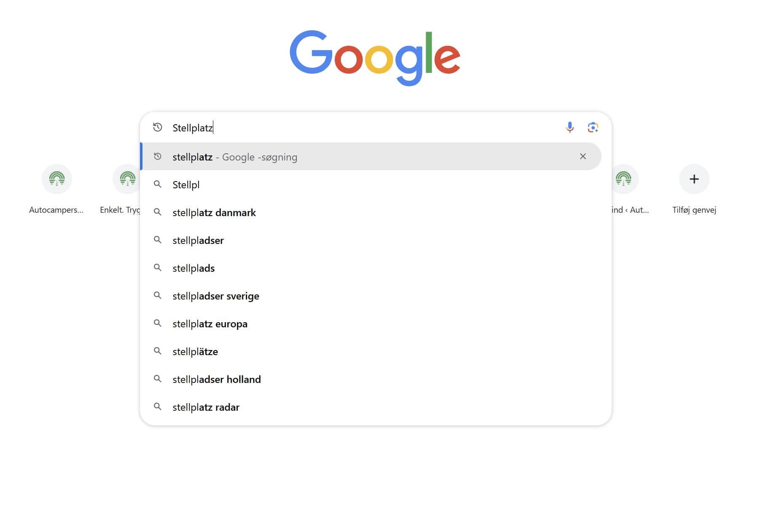Choose the stellpladser holland suggestion
The height and width of the screenshot is (532, 774).
371,379
